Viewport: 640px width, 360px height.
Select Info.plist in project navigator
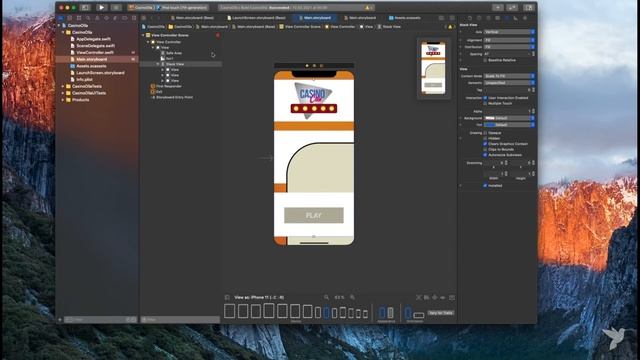click(84, 80)
